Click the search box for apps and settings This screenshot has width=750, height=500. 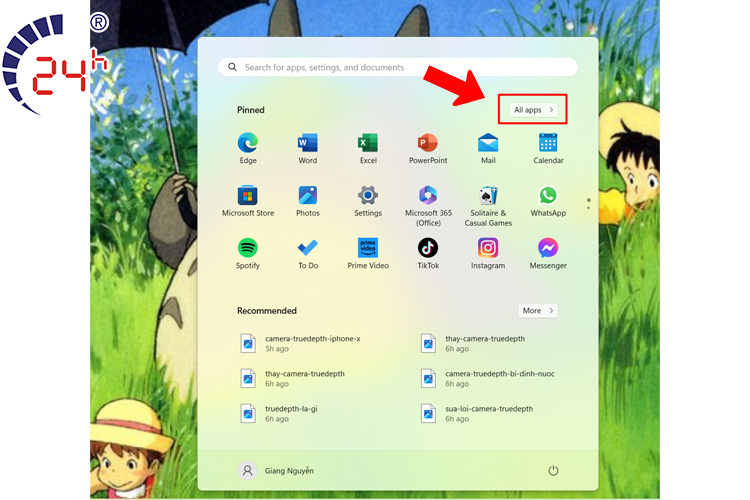click(x=398, y=67)
